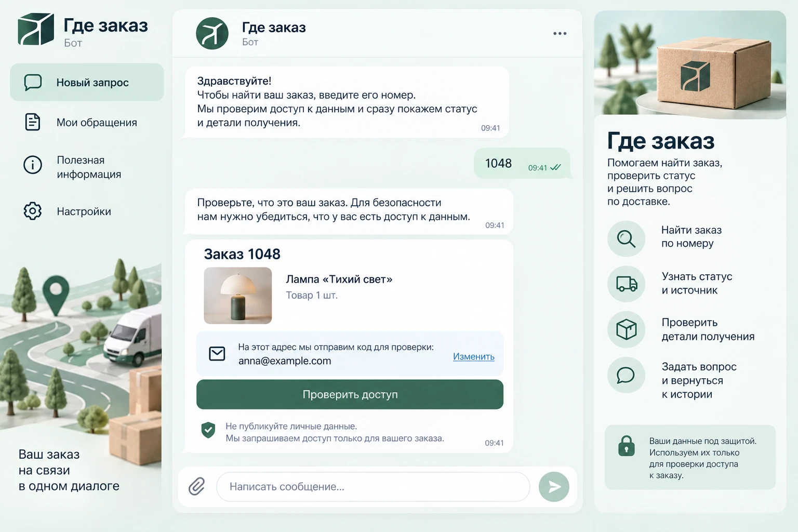
Task: Click the info icon beside Полезная информация
Action: coord(33,165)
